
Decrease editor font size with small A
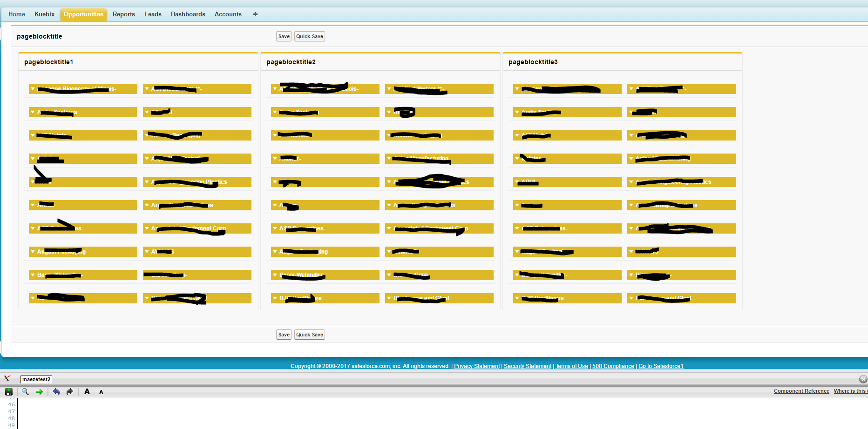click(x=101, y=392)
